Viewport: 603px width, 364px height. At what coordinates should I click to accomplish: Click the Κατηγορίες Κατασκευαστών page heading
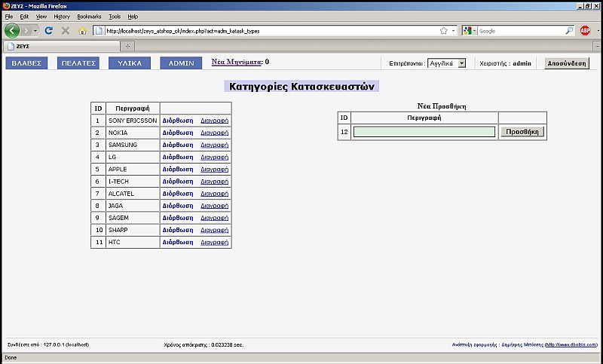[301, 87]
